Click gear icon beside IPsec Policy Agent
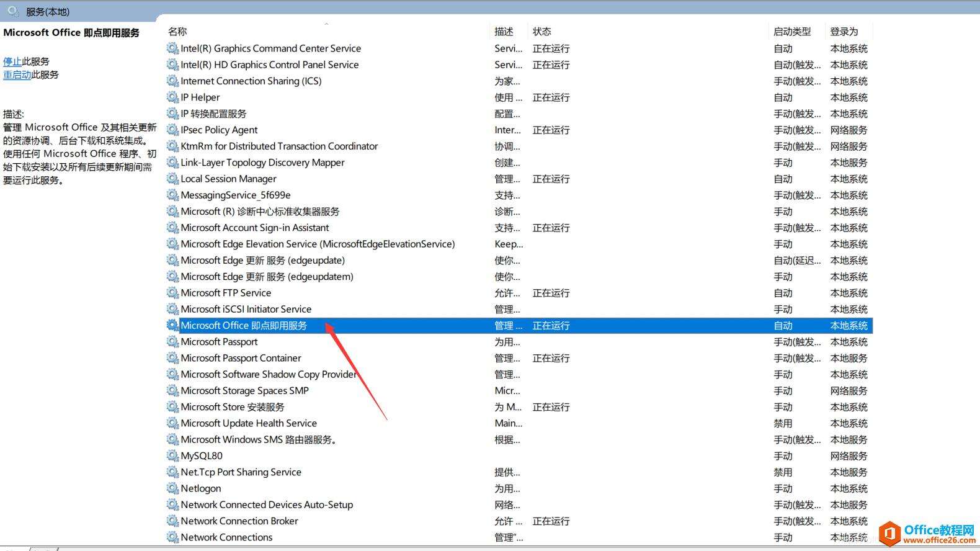 172,130
